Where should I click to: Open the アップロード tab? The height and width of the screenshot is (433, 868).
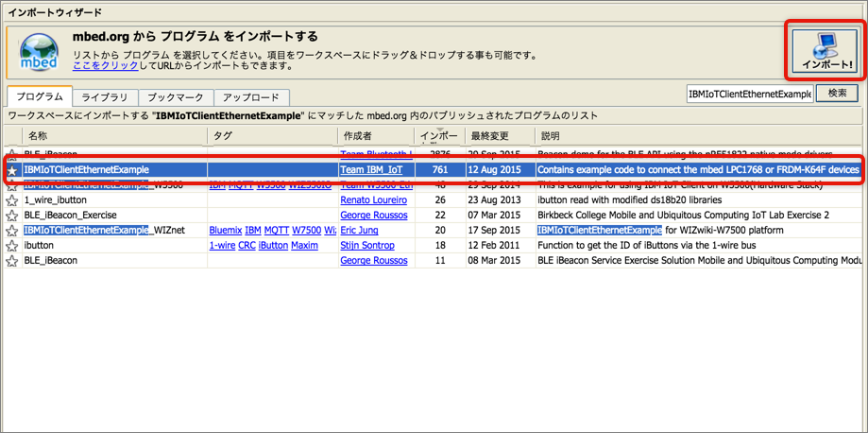(251, 97)
